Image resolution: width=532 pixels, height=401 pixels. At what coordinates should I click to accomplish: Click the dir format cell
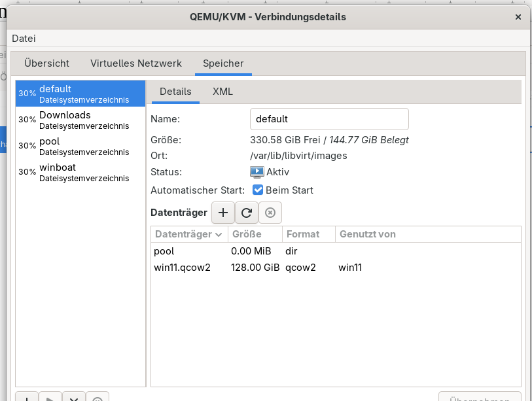(291, 251)
